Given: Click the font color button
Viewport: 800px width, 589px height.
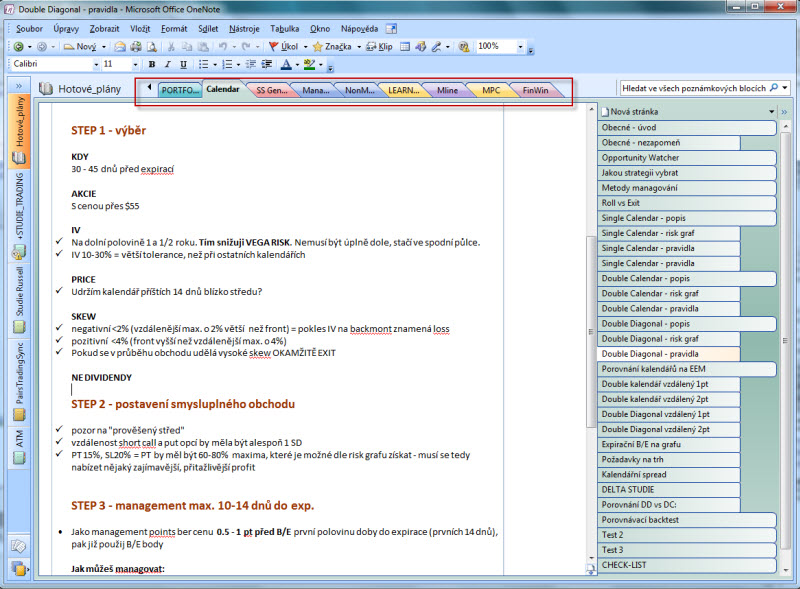Looking at the screenshot, I should point(286,64).
